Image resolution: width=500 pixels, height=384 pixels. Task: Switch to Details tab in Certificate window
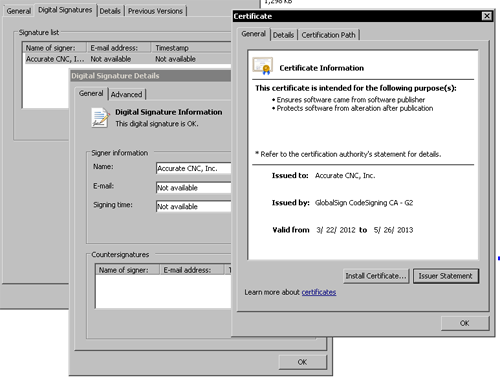click(283, 35)
